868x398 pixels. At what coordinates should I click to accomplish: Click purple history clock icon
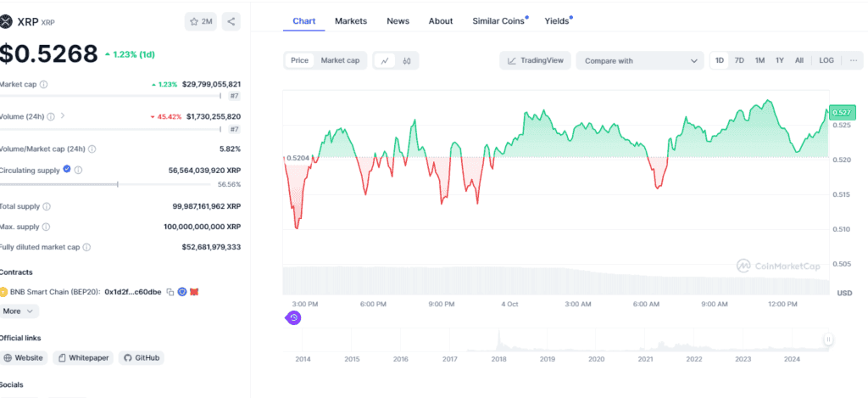[x=293, y=317]
